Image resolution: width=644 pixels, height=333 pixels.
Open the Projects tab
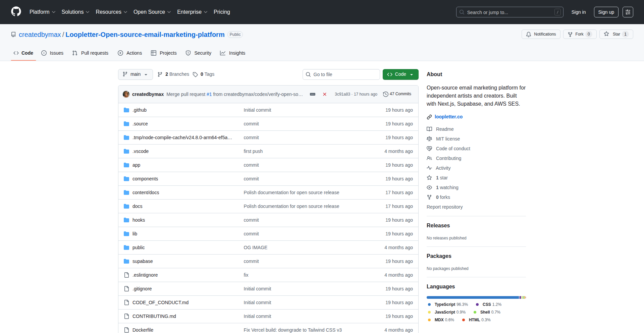coord(164,53)
